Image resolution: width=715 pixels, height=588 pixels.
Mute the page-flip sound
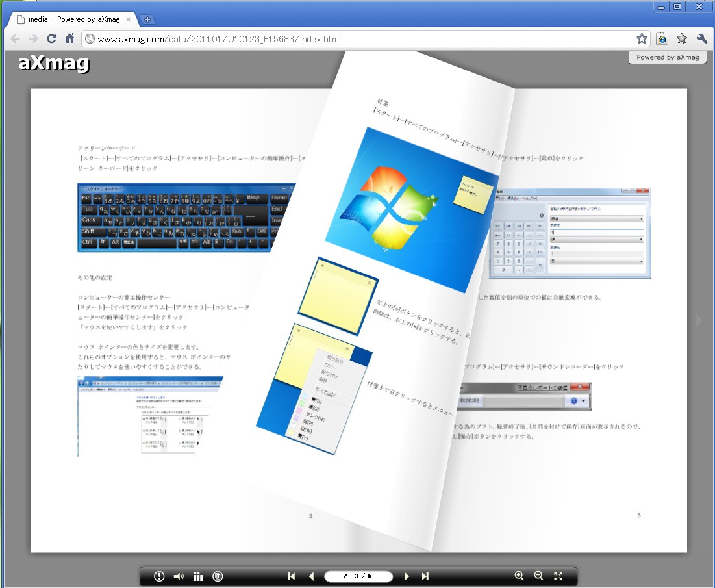179,576
